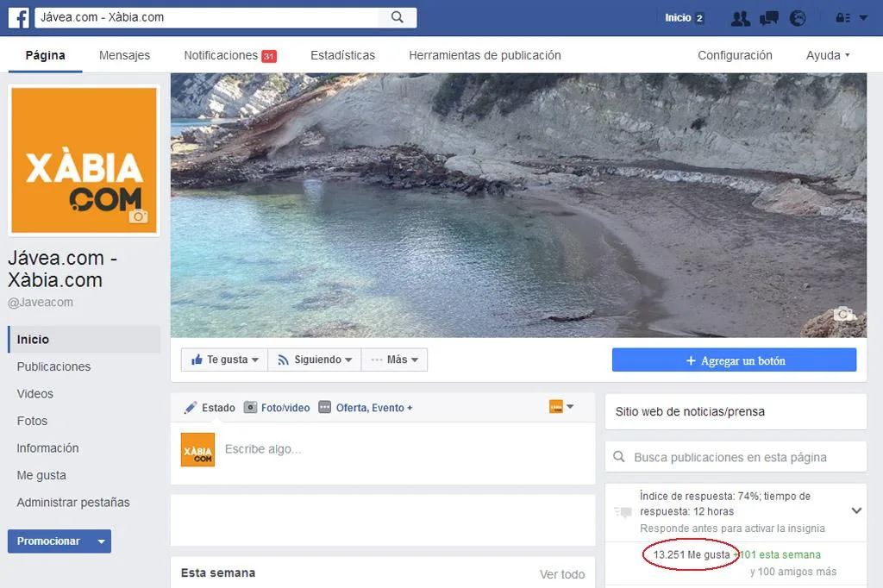
Task: Click the camera icon on profile picture
Action: click(139, 216)
